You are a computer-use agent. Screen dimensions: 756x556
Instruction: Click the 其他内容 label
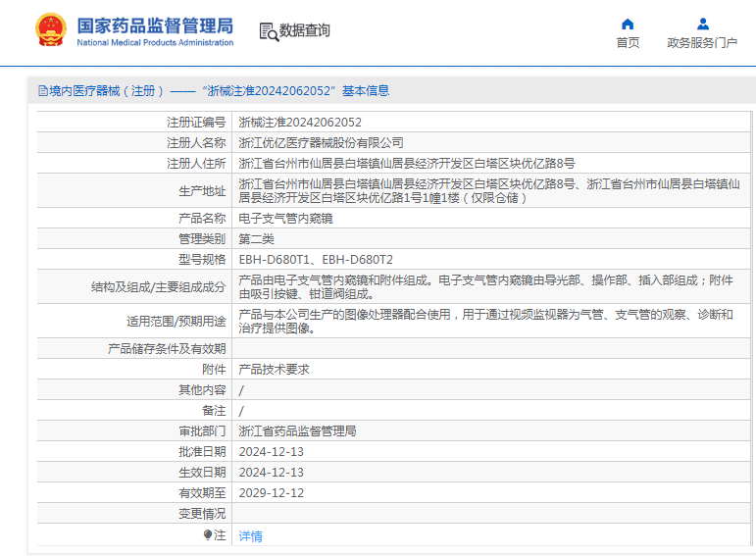202,389
